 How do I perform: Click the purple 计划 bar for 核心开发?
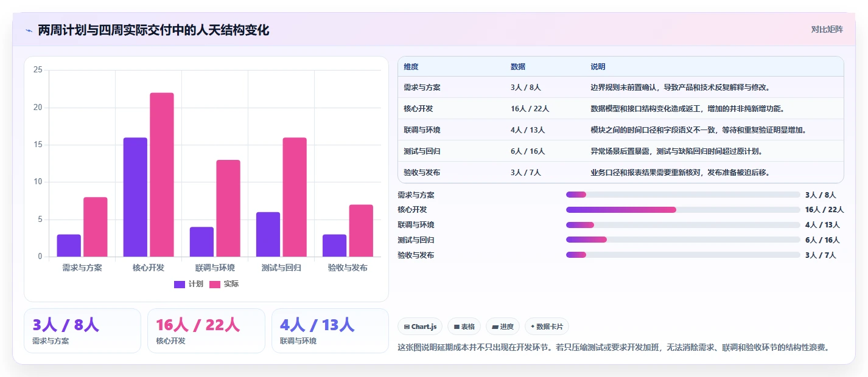point(135,197)
